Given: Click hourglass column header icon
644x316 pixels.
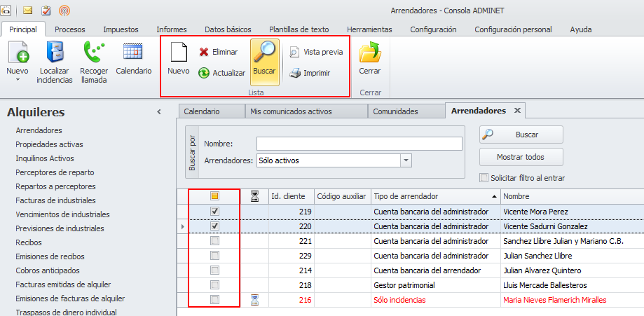Looking at the screenshot, I should (x=255, y=196).
